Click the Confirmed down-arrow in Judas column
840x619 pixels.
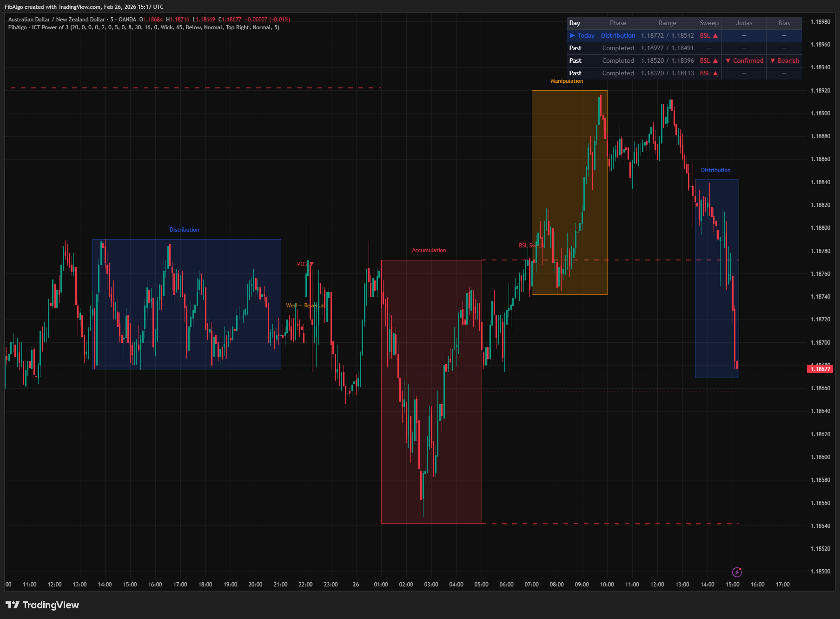(x=728, y=60)
